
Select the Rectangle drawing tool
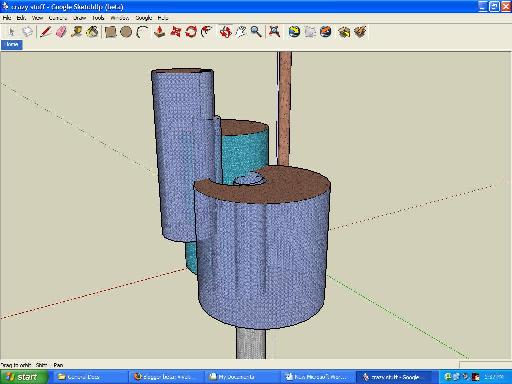click(110, 32)
